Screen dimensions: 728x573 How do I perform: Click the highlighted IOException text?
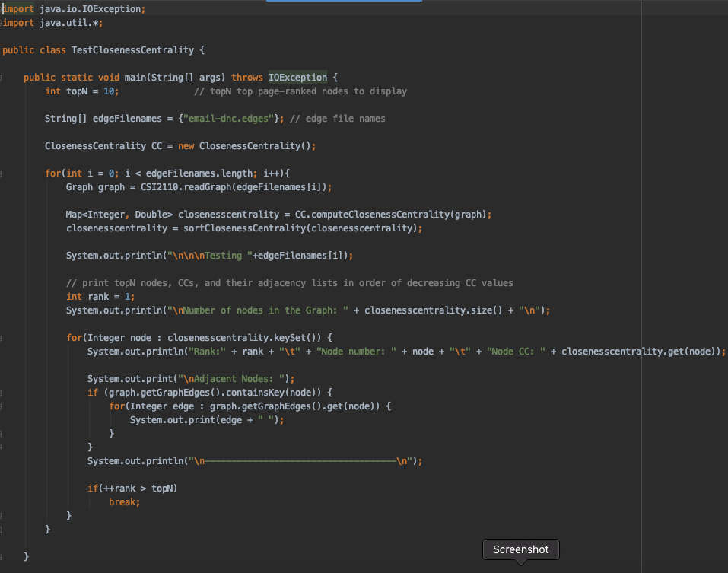pos(297,77)
